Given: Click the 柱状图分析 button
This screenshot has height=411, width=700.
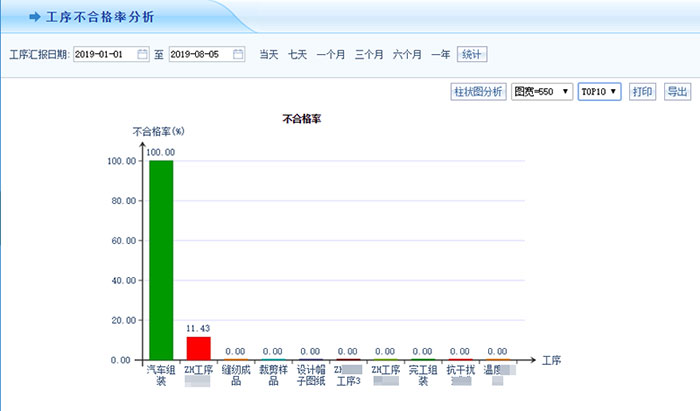Looking at the screenshot, I should (x=479, y=92).
